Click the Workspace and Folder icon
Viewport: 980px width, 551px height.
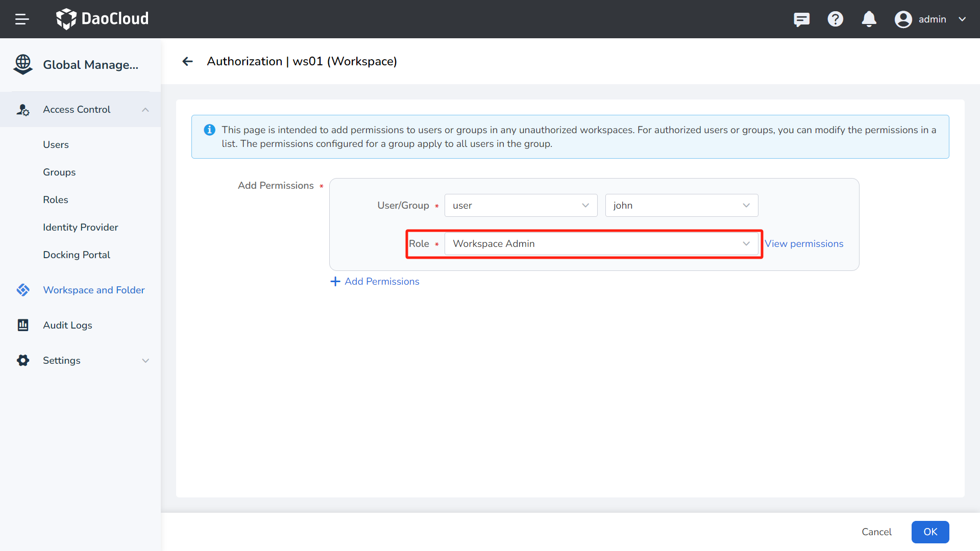pos(23,290)
